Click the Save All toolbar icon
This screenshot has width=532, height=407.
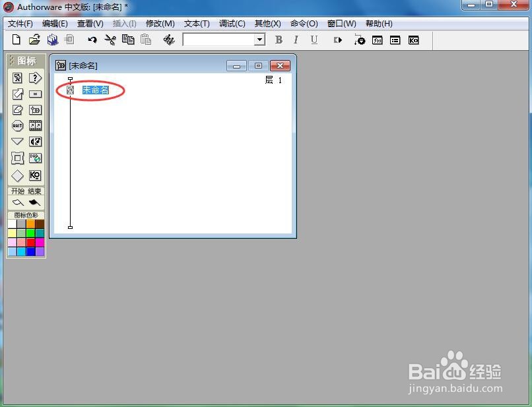point(53,40)
